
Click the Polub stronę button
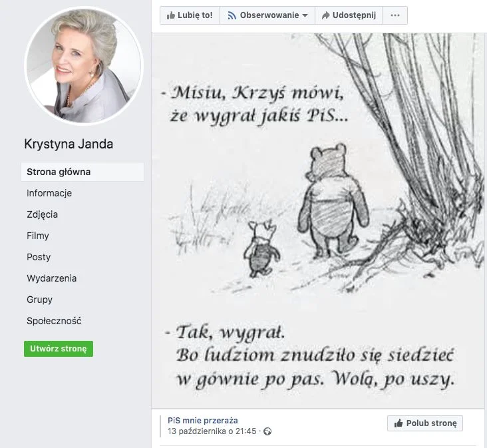tap(425, 423)
